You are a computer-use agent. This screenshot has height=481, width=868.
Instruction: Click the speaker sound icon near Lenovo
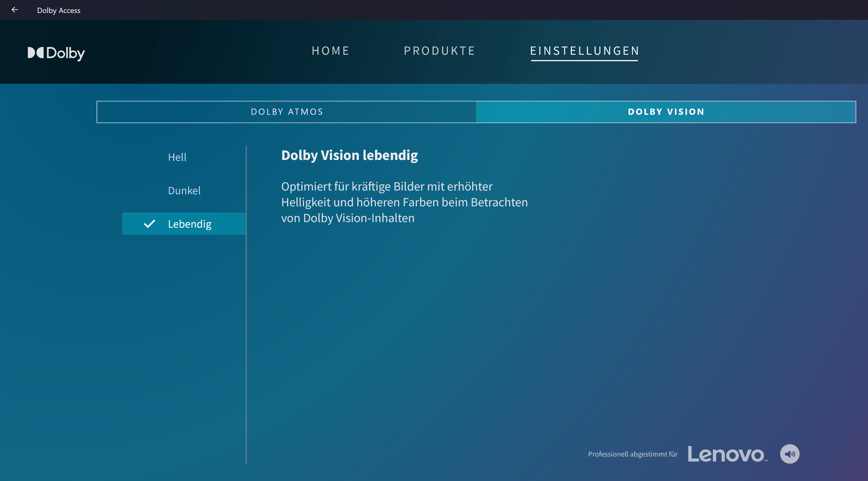coord(789,454)
